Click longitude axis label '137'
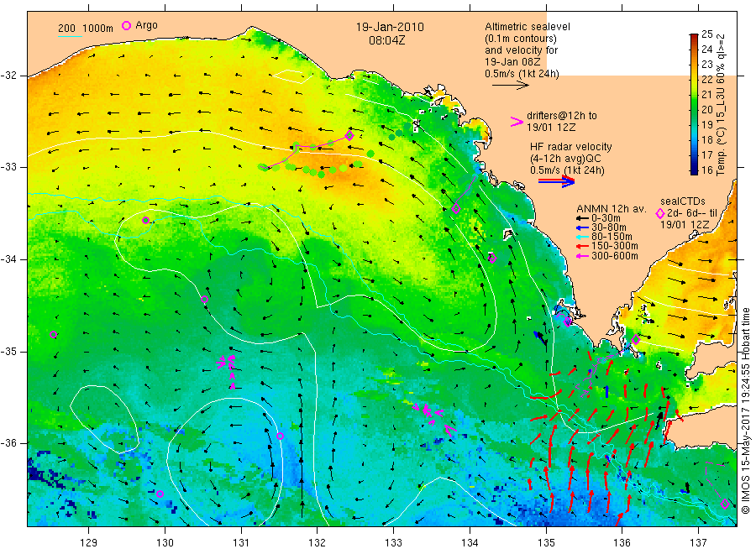 [x=699, y=543]
